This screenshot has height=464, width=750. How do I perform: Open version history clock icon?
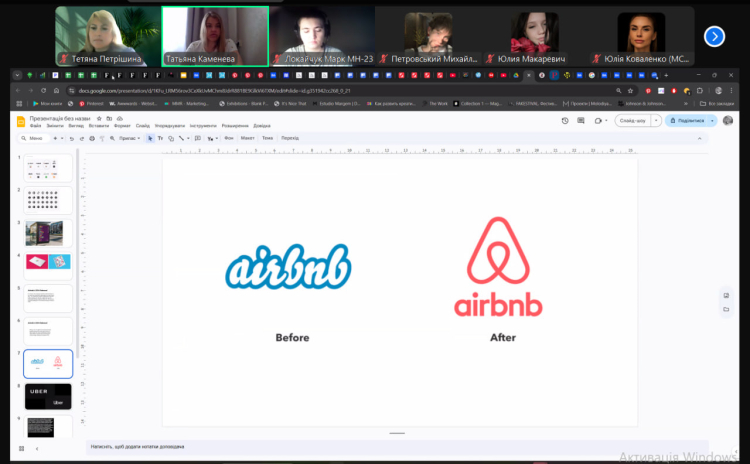coord(565,121)
